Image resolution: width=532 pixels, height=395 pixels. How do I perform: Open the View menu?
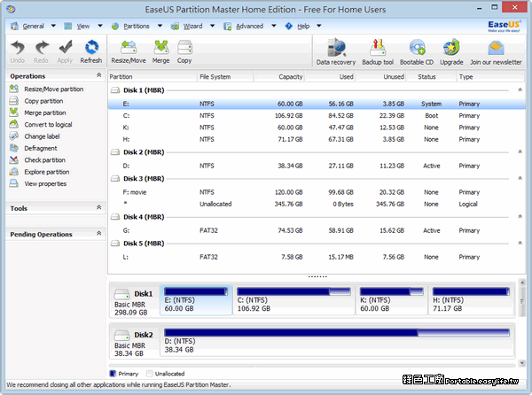82,26
